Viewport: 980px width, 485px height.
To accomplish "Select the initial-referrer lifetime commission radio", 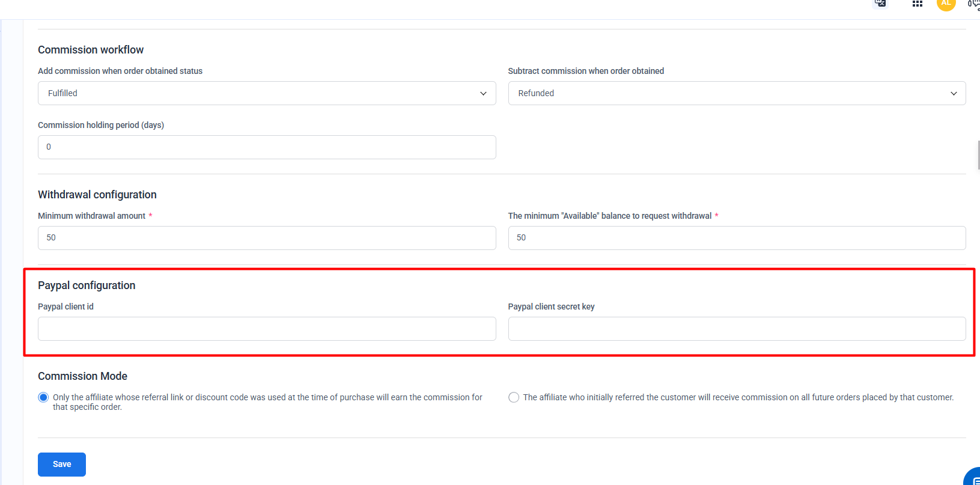I will tap(514, 397).
